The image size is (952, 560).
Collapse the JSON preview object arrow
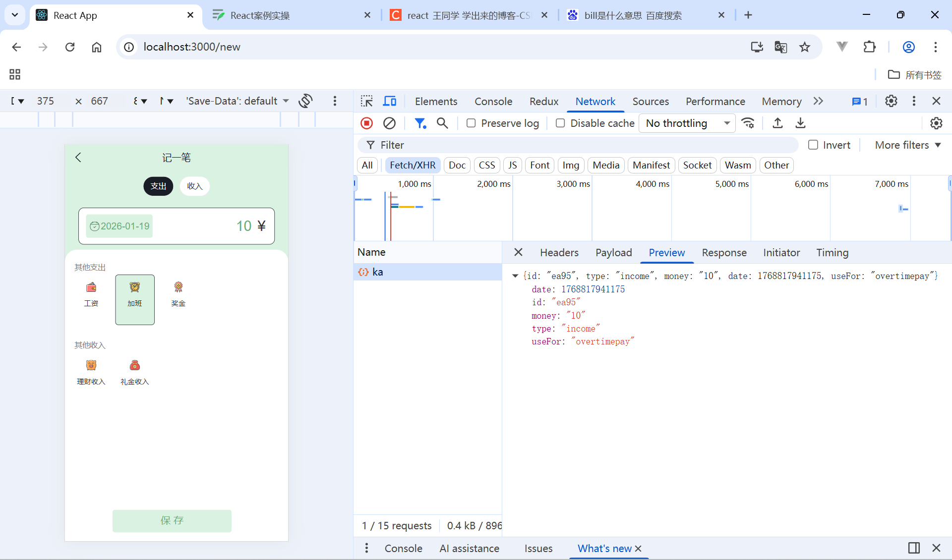click(515, 276)
